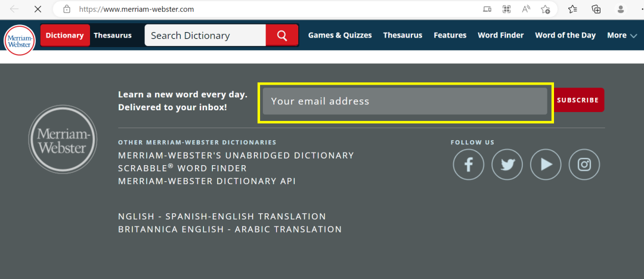Click the large Merriam-Webster footer logo
644x279 pixels.
pos(63,139)
